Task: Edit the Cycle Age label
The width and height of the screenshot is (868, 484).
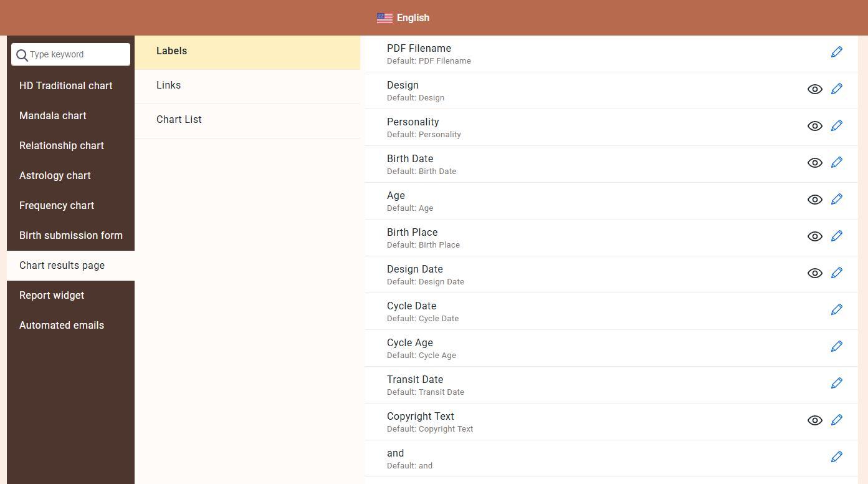Action: (836, 347)
